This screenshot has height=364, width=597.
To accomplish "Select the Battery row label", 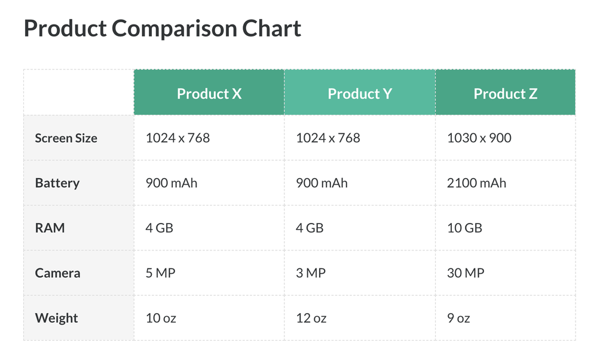I will point(57,183).
